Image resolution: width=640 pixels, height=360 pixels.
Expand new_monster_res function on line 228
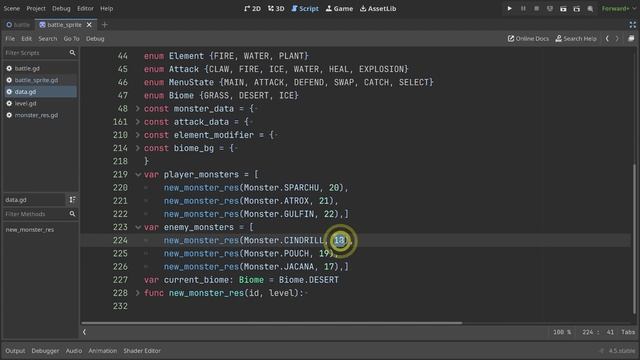pos(138,293)
